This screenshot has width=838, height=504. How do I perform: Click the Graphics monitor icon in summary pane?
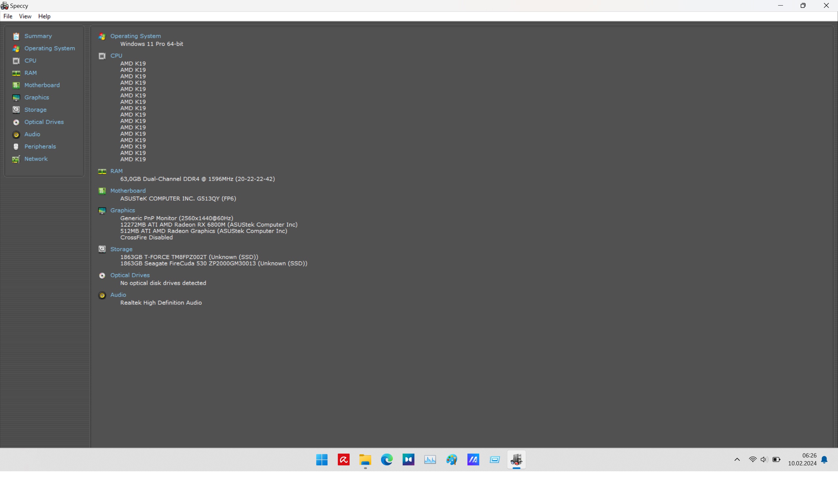coord(102,210)
